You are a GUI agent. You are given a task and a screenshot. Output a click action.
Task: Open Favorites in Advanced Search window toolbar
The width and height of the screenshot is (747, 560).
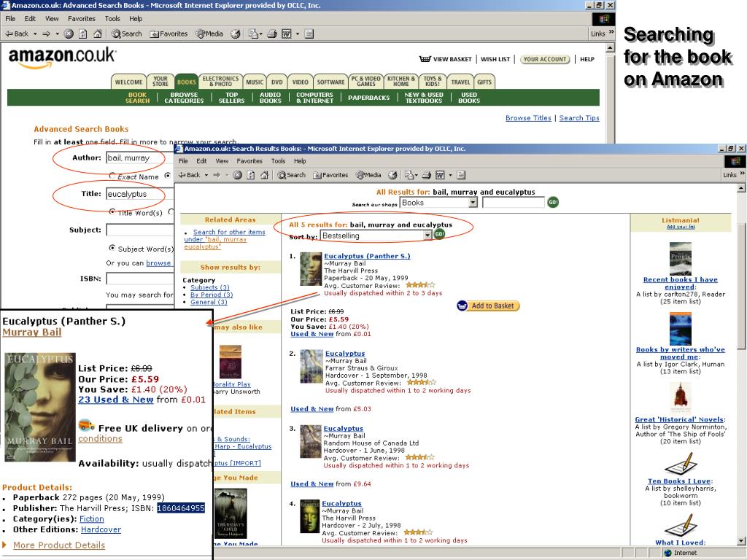[169, 34]
